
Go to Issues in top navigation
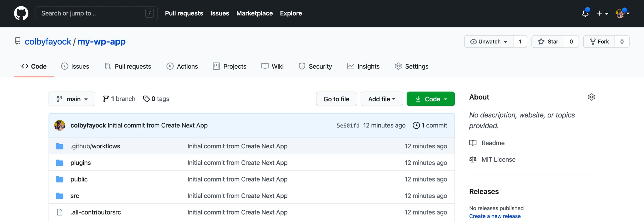click(220, 13)
